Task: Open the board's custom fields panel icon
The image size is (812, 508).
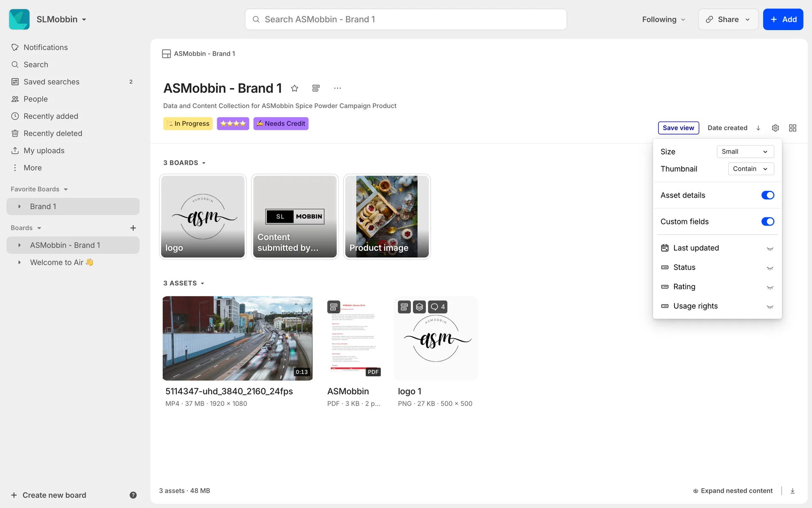Action: click(x=316, y=88)
